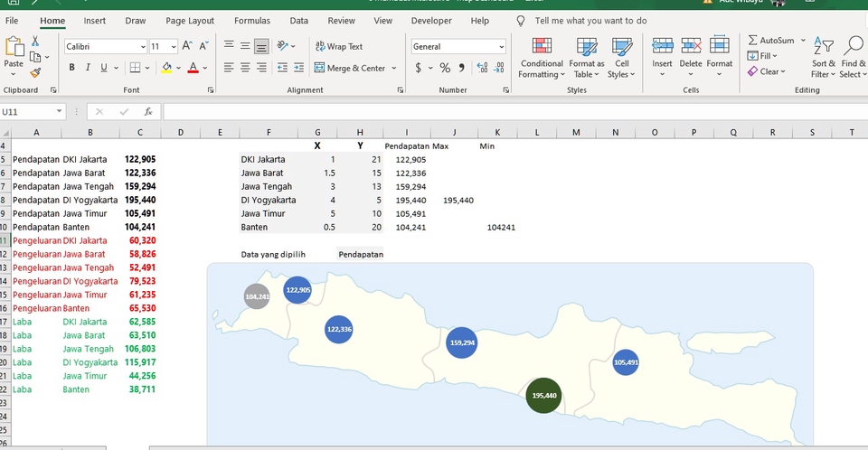Apply cell borders with the Borders icon

(x=135, y=68)
